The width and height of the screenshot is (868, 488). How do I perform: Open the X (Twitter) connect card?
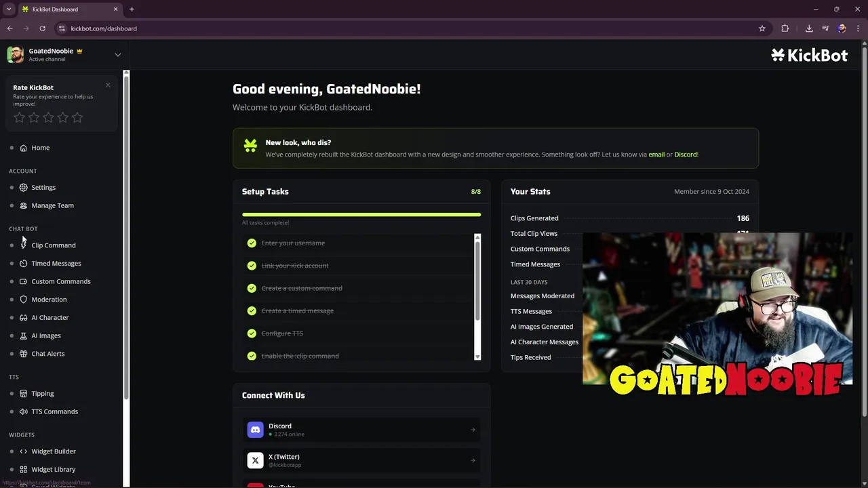click(361, 461)
